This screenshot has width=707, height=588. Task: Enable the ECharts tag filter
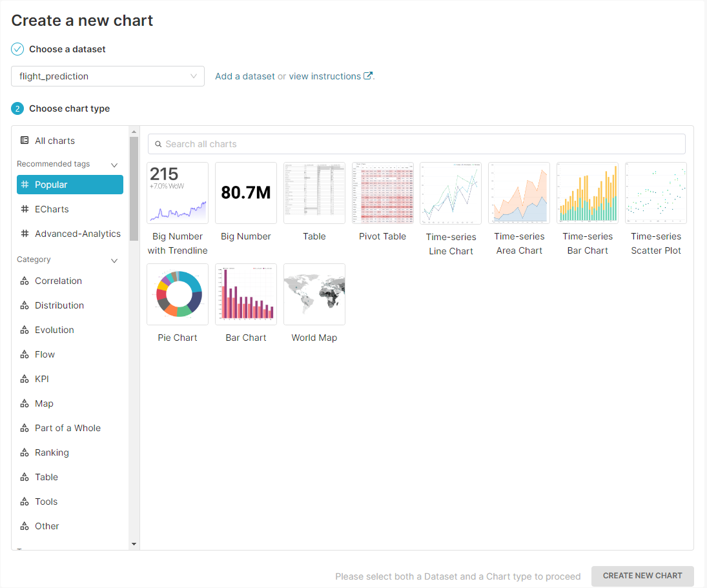pos(53,208)
